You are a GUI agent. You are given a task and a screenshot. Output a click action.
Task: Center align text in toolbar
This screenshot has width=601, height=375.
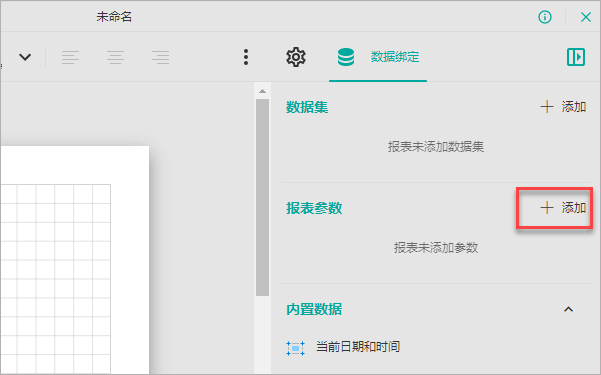point(115,57)
